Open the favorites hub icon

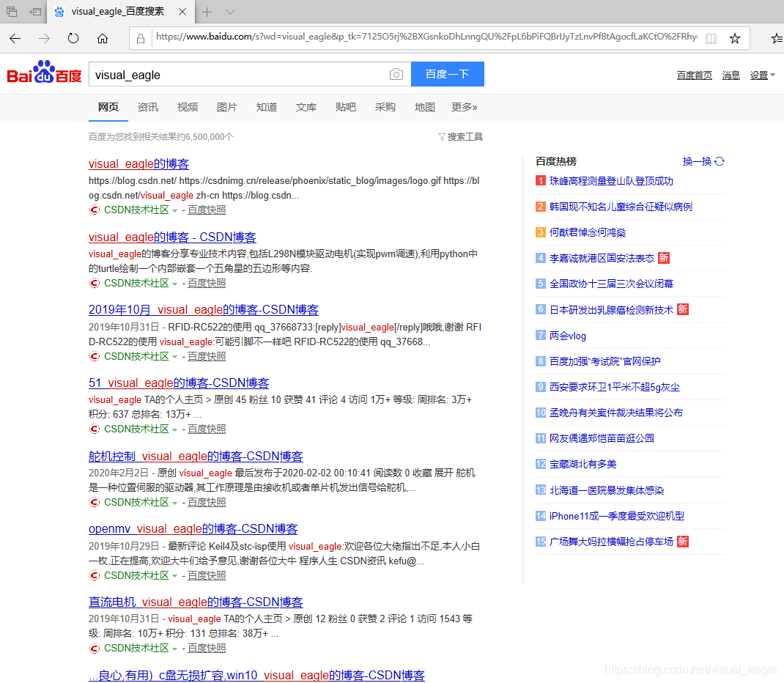777,39
